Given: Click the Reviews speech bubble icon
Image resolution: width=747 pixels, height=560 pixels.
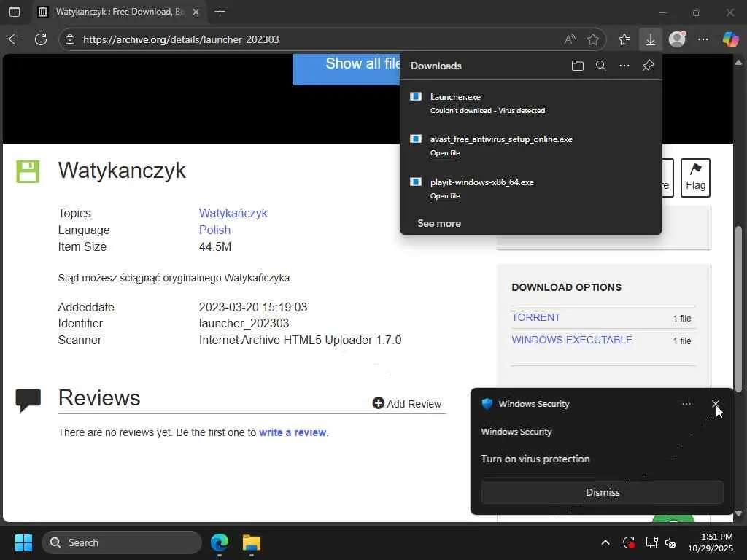Looking at the screenshot, I should coord(28,400).
